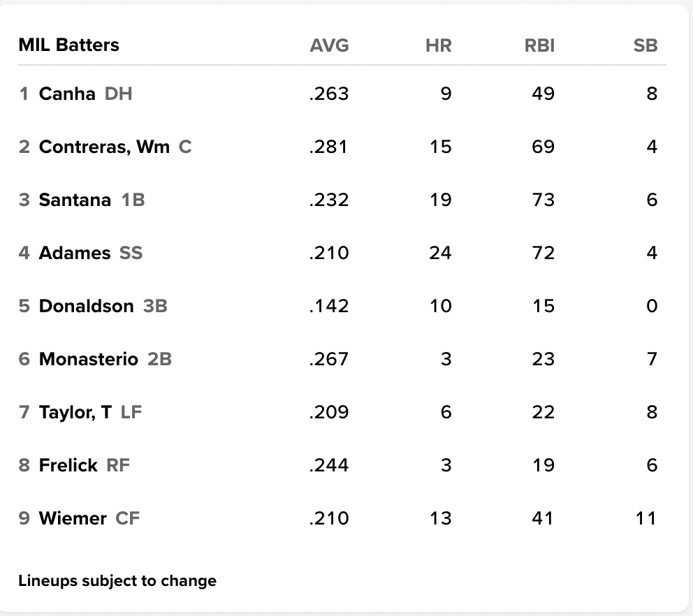
Task: Click the HR column header
Action: tap(438, 46)
